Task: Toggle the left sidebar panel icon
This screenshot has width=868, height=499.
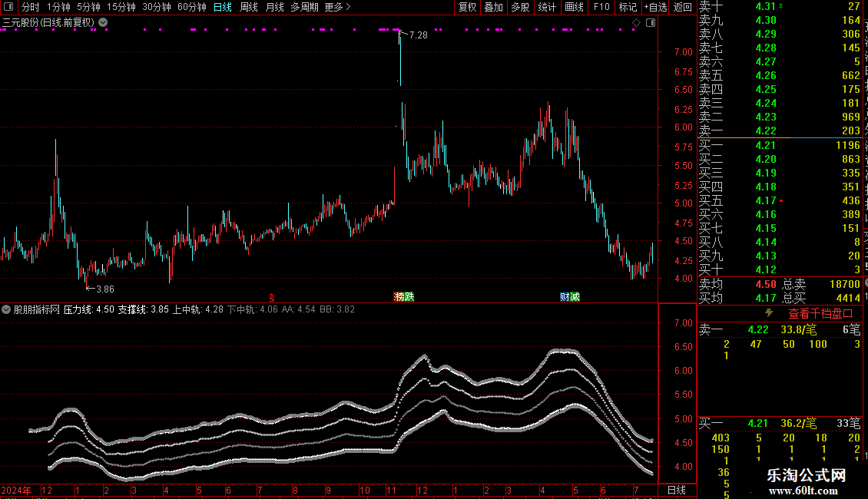Action: (8, 7)
